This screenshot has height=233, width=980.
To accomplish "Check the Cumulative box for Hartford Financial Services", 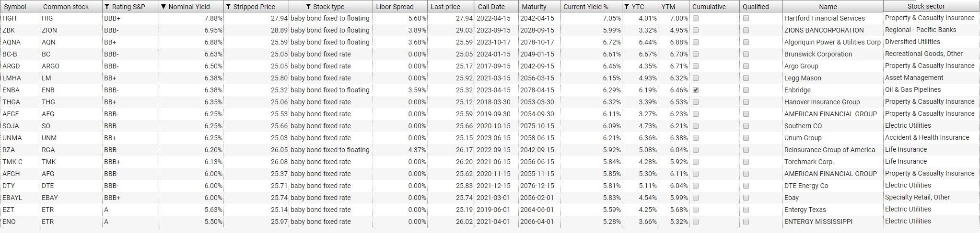I will [x=696, y=18].
